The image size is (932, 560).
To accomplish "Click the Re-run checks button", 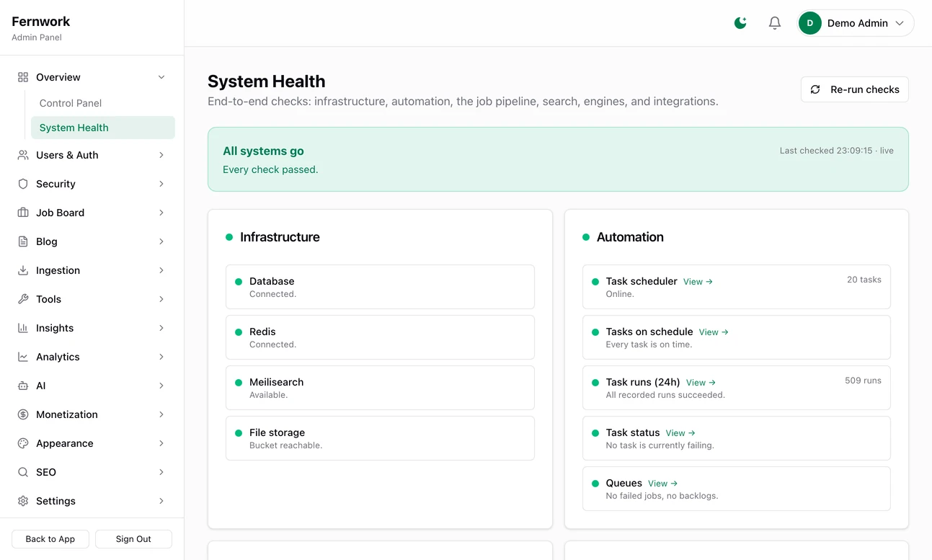I will point(855,89).
